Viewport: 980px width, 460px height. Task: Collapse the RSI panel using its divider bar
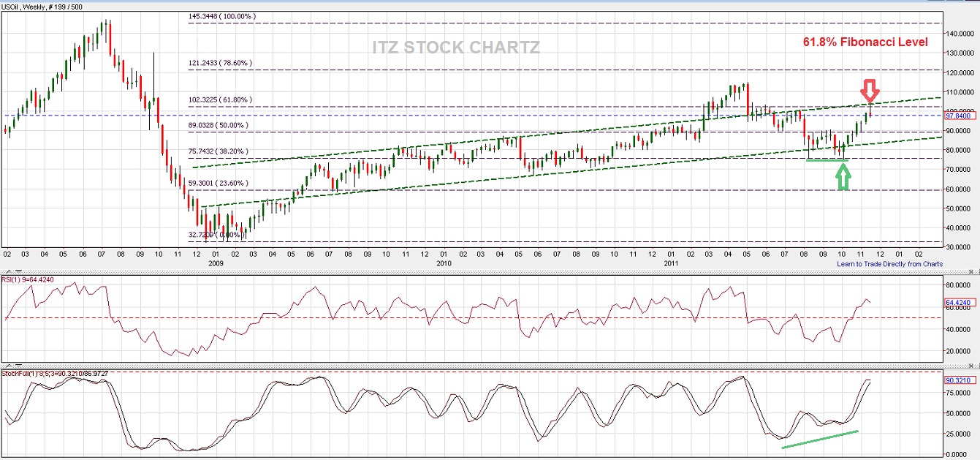(x=18, y=272)
